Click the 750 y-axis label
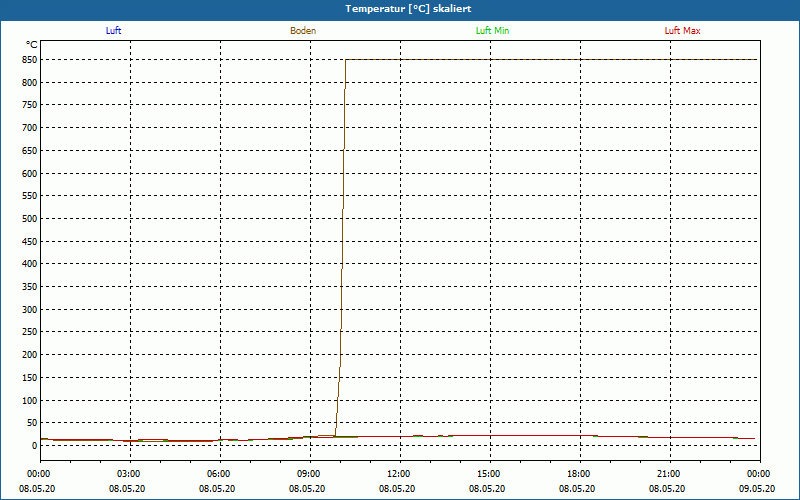This screenshot has width=800, height=500. pyautogui.click(x=30, y=105)
